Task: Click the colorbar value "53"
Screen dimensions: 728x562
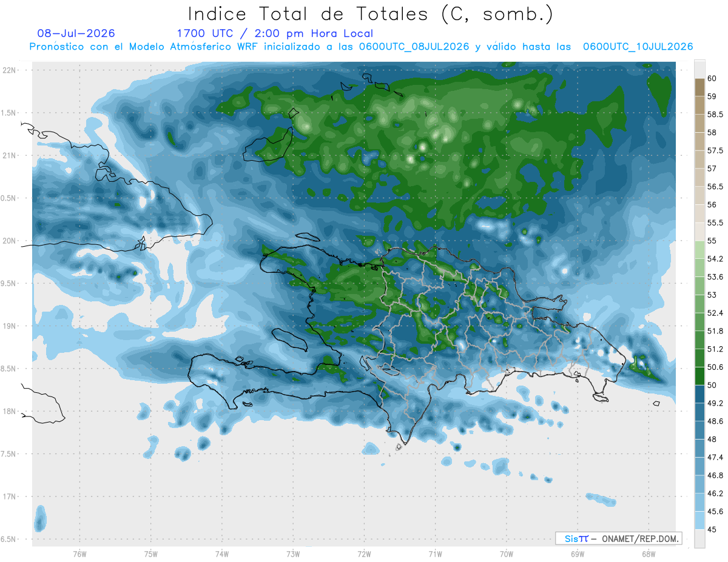Action: 712,295
